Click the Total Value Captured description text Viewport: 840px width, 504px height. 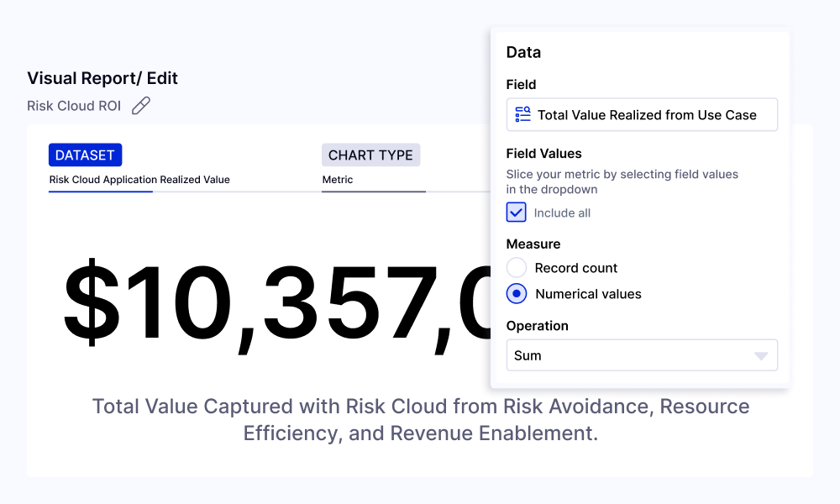click(421, 419)
